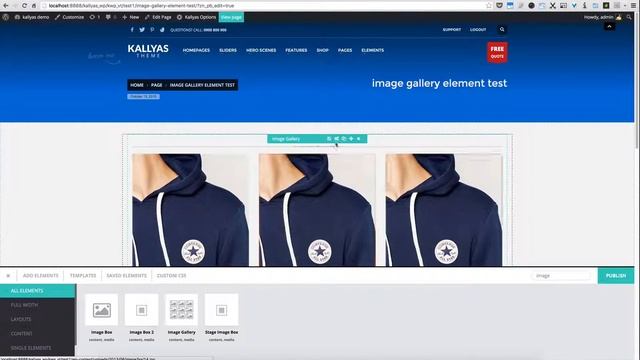640x360 pixels.
Task: Click the View page button
Action: click(x=231, y=17)
